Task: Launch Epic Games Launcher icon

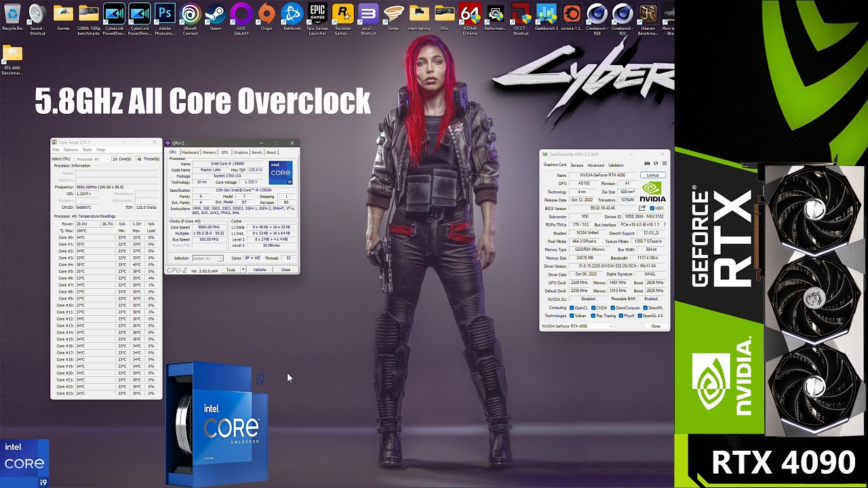Action: click(317, 18)
